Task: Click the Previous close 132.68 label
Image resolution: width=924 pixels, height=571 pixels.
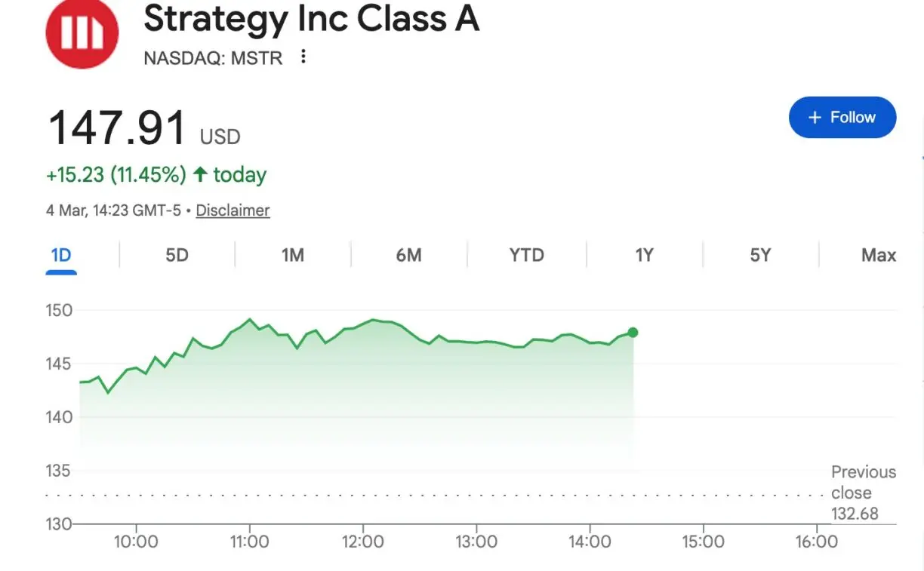Action: (864, 493)
